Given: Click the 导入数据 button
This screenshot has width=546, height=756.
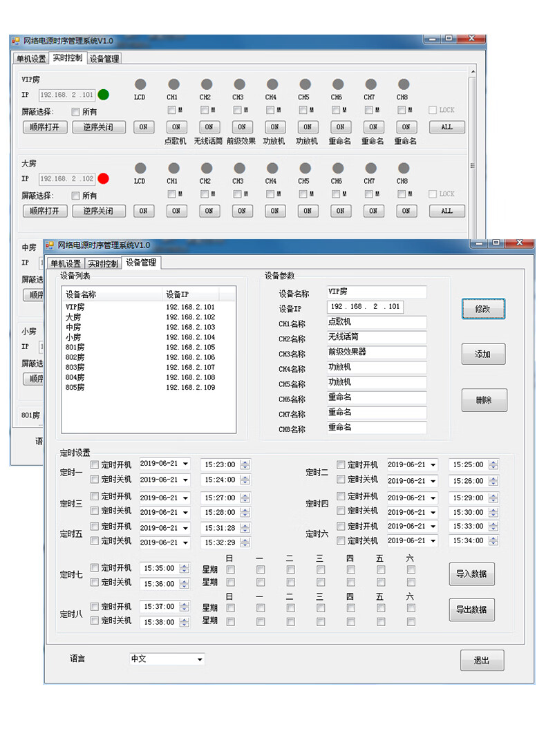Looking at the screenshot, I should (x=471, y=574).
